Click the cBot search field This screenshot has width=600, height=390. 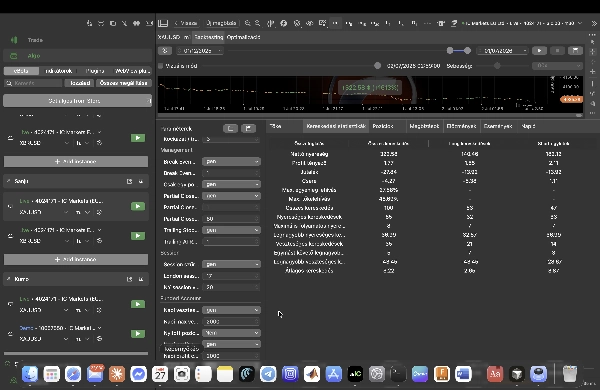tap(33, 83)
